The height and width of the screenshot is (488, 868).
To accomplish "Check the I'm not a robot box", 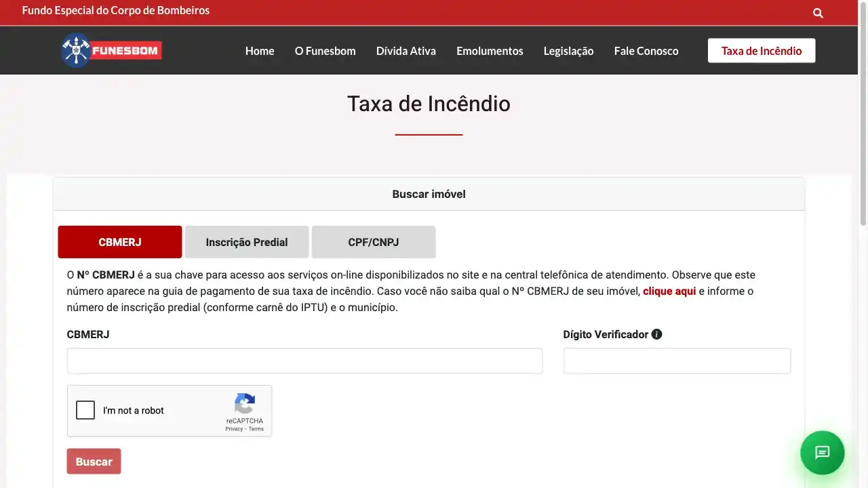I will coord(85,410).
